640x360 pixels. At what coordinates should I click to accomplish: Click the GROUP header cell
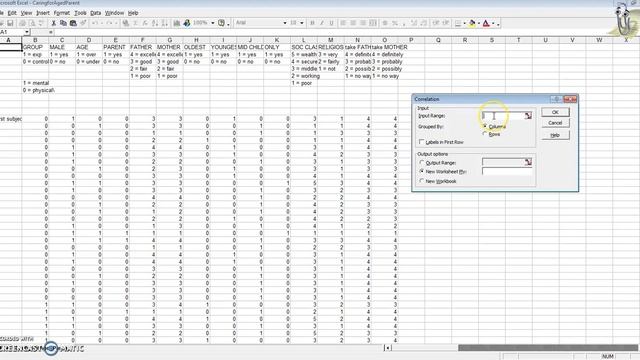[35, 47]
